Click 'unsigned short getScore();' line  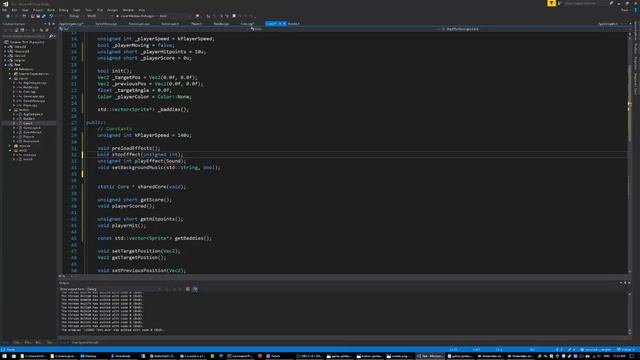135,200
